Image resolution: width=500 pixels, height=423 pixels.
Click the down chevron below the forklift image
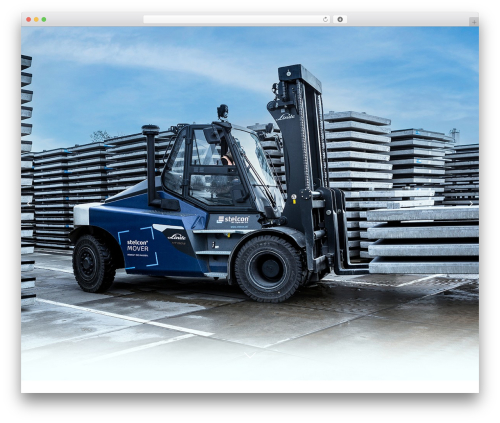[250, 355]
